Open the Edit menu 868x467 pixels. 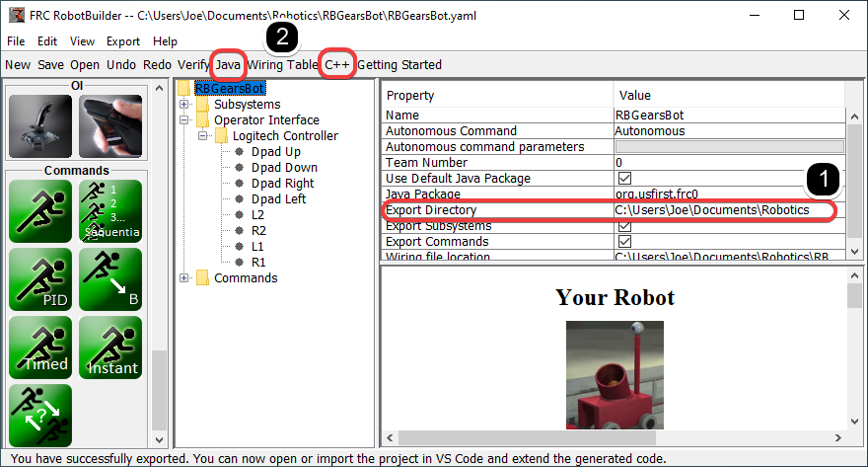47,41
